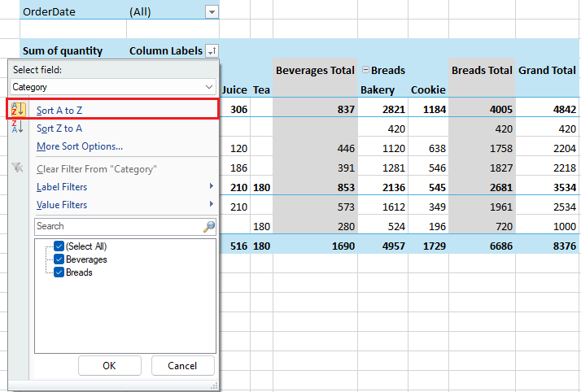This screenshot has width=581, height=392.
Task: Click the magnifier icon in Search box
Action: click(x=209, y=226)
